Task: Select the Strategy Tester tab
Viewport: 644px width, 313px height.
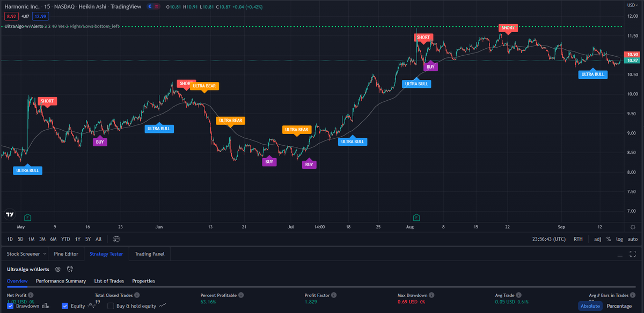Action: tap(106, 254)
